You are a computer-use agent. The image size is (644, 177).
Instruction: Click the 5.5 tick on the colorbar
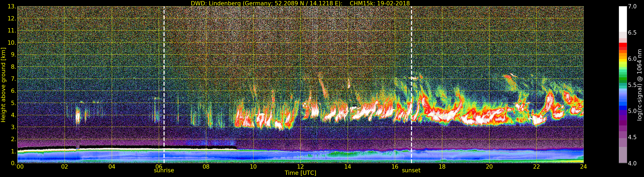tap(632, 85)
